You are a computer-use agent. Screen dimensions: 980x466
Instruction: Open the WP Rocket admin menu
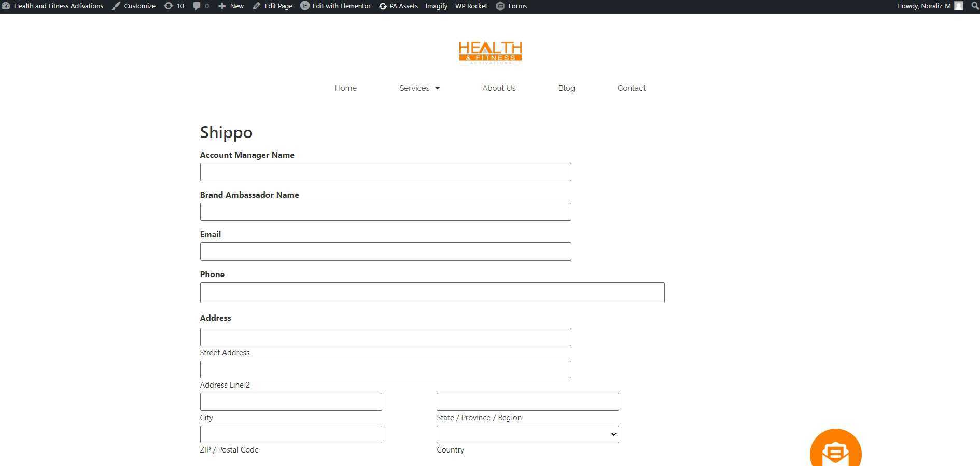tap(471, 6)
